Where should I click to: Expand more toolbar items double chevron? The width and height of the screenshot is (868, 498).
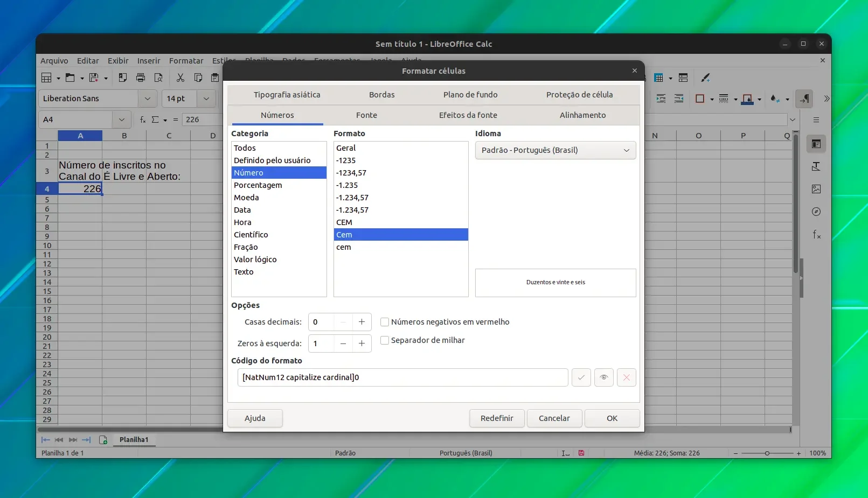coord(827,99)
